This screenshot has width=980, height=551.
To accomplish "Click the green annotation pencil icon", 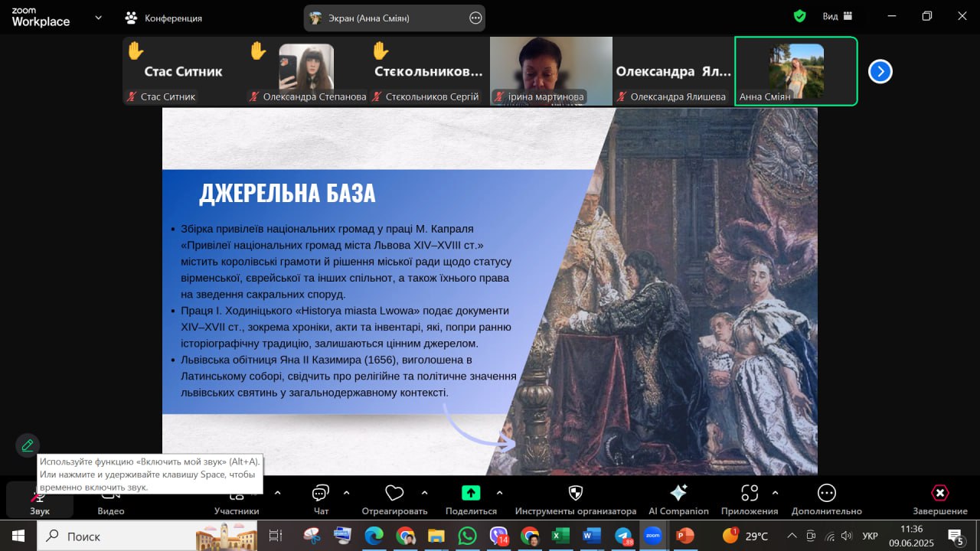I will (28, 445).
